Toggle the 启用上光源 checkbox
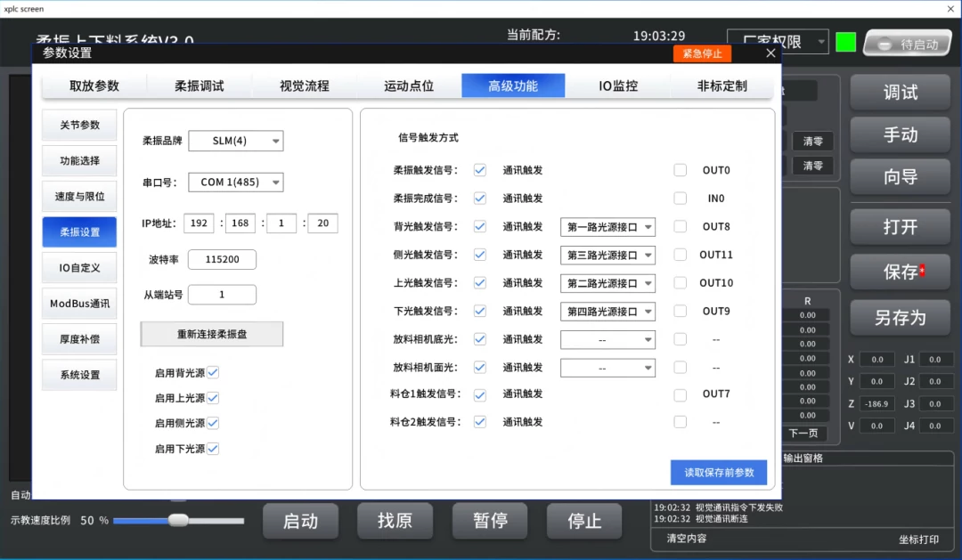 click(x=213, y=398)
